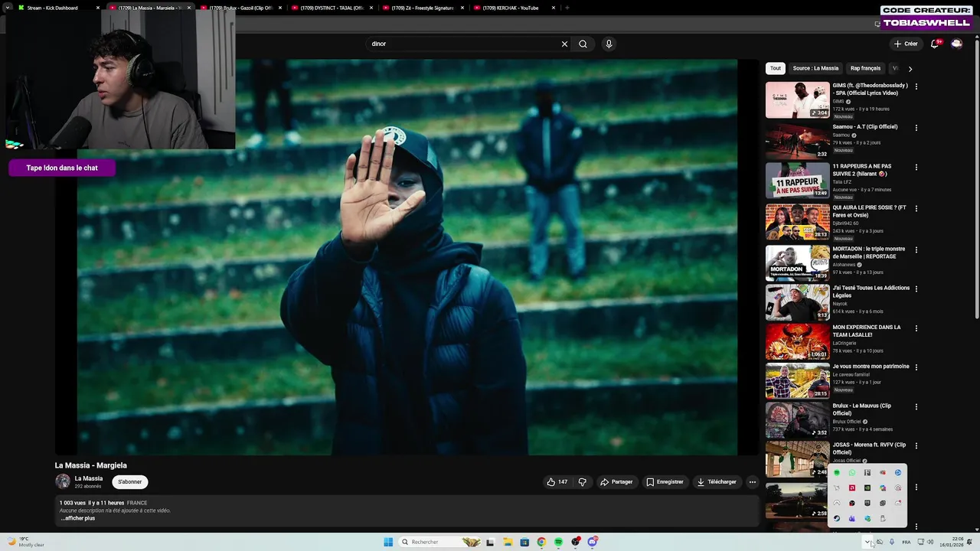The image size is (980, 551).
Task: Open options for MON EXPERIENCE DANS LA TEAM LASALLE
Action: 916,328
